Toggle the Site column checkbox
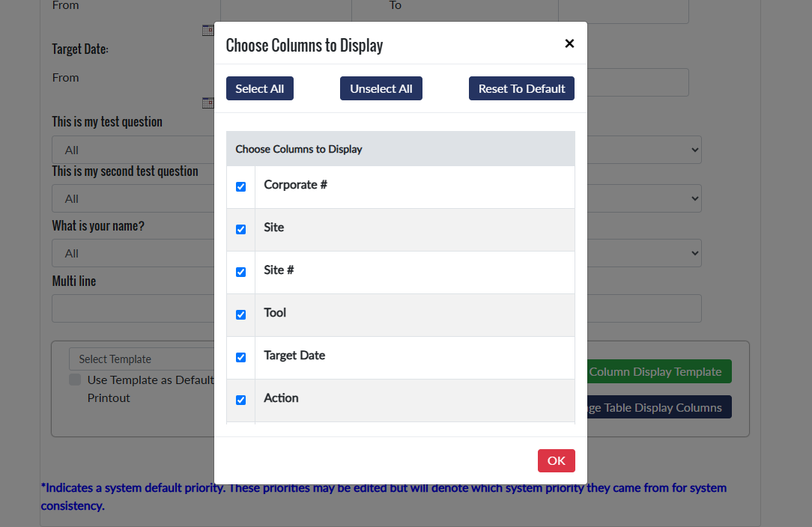 coord(240,229)
